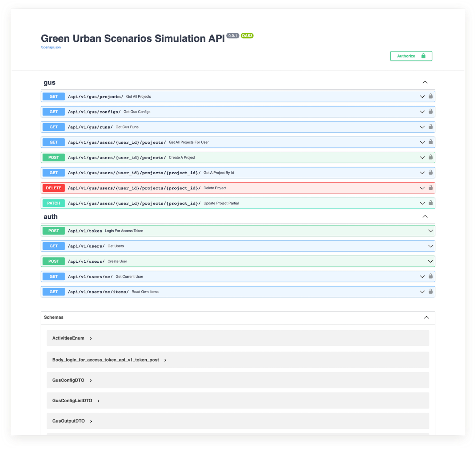The height and width of the screenshot is (449, 476).
Task: Expand Login For Access Token chevron
Action: tap(430, 231)
